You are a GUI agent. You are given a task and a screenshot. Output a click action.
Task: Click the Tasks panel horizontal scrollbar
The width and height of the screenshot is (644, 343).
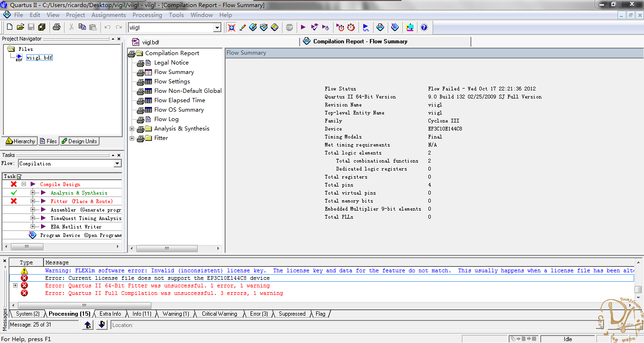[x=62, y=246]
